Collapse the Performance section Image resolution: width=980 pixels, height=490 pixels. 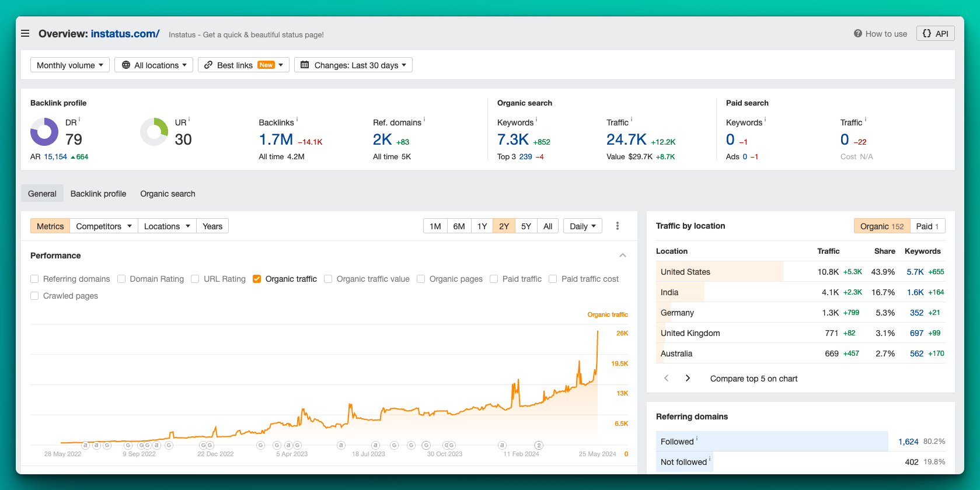[623, 256]
